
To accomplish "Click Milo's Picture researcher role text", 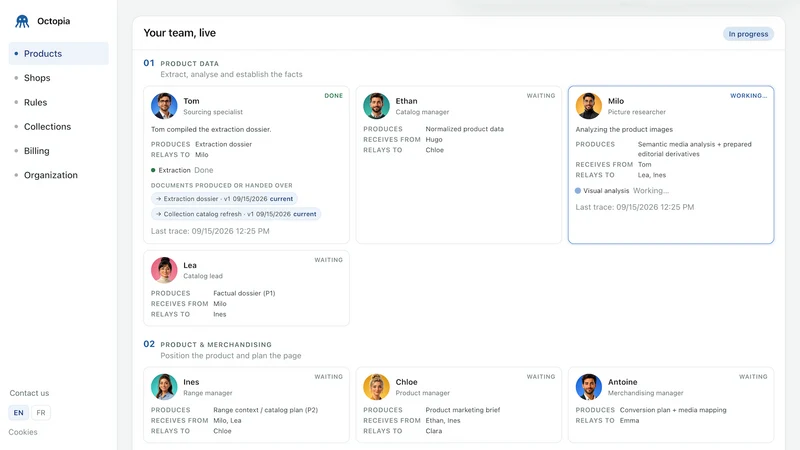I will point(637,112).
